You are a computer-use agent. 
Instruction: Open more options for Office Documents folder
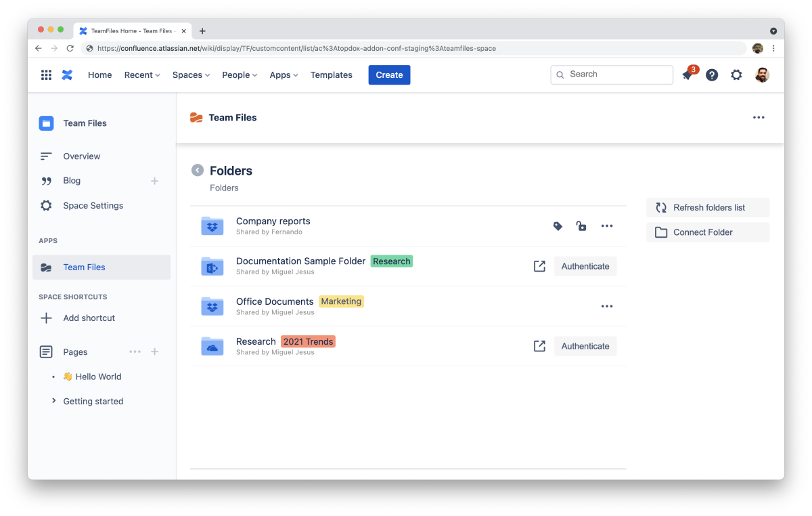coord(607,306)
